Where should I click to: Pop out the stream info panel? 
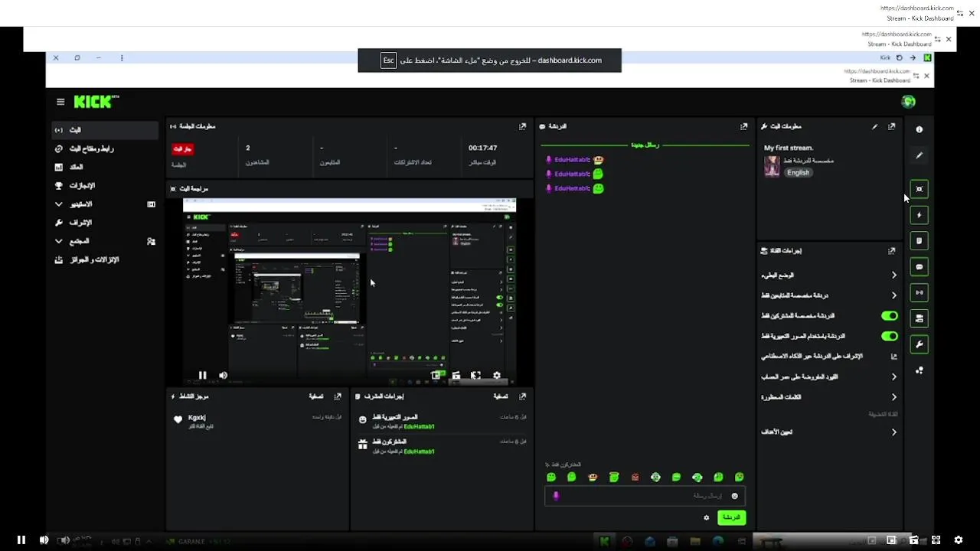click(x=891, y=126)
